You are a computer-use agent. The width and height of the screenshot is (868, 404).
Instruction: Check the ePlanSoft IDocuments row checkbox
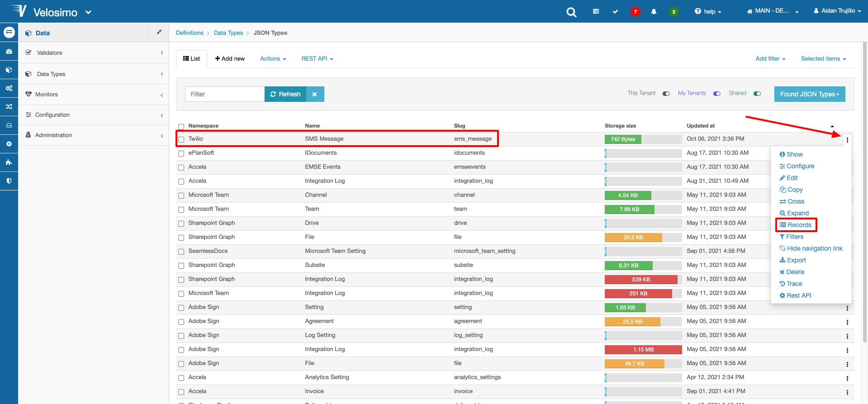(181, 153)
